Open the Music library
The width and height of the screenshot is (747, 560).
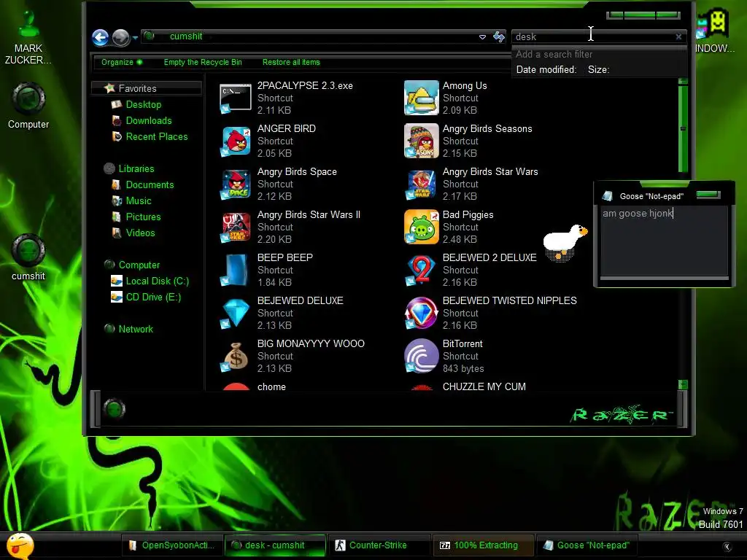pyautogui.click(x=138, y=201)
